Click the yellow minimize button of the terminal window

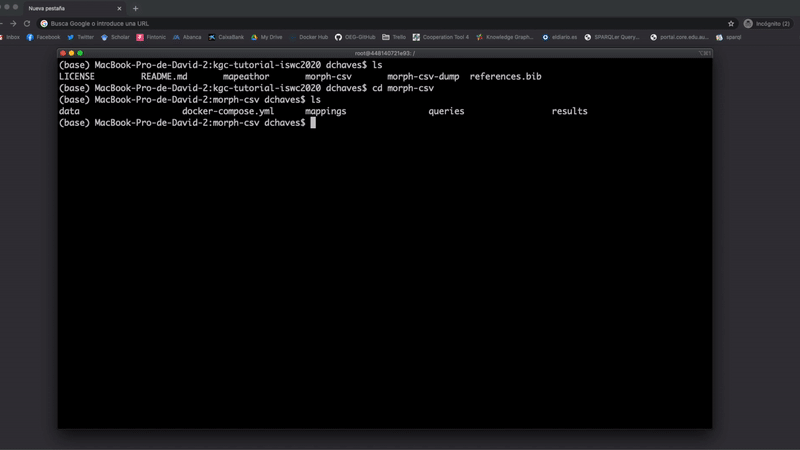pyautogui.click(x=71, y=53)
